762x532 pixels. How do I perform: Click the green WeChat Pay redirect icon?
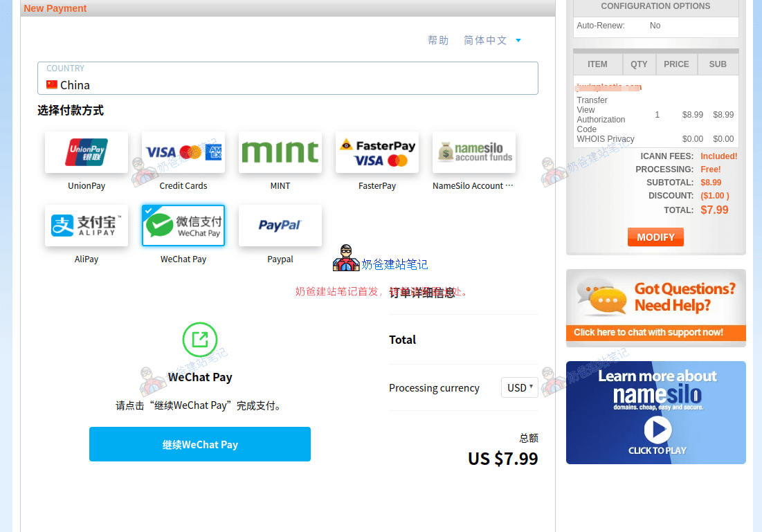tap(199, 340)
